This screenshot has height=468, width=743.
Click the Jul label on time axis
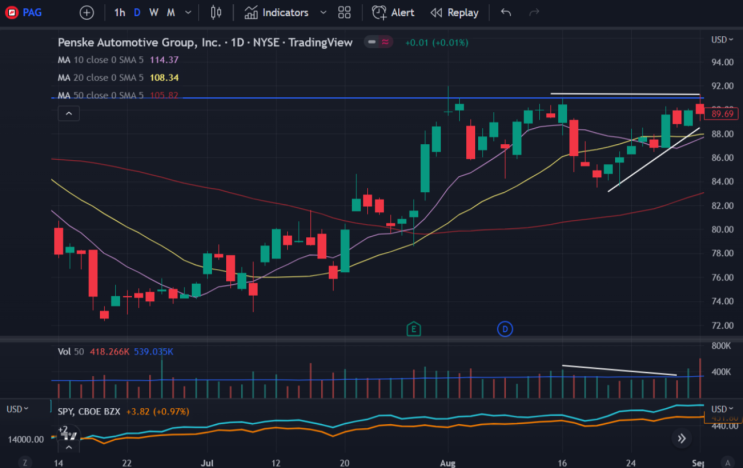point(207,463)
